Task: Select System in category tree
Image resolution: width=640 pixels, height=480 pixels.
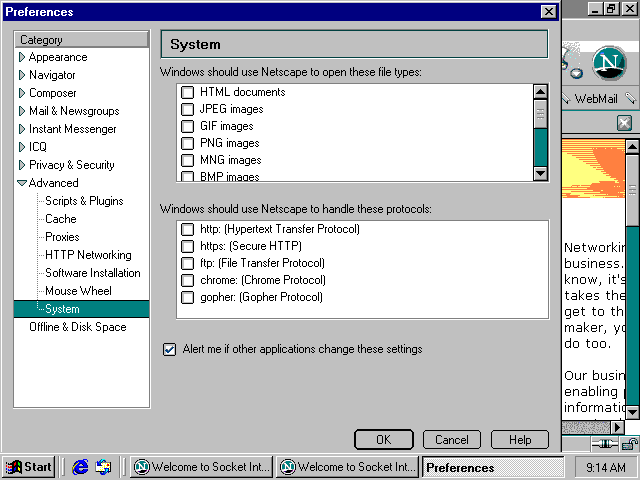Action: pos(82,309)
